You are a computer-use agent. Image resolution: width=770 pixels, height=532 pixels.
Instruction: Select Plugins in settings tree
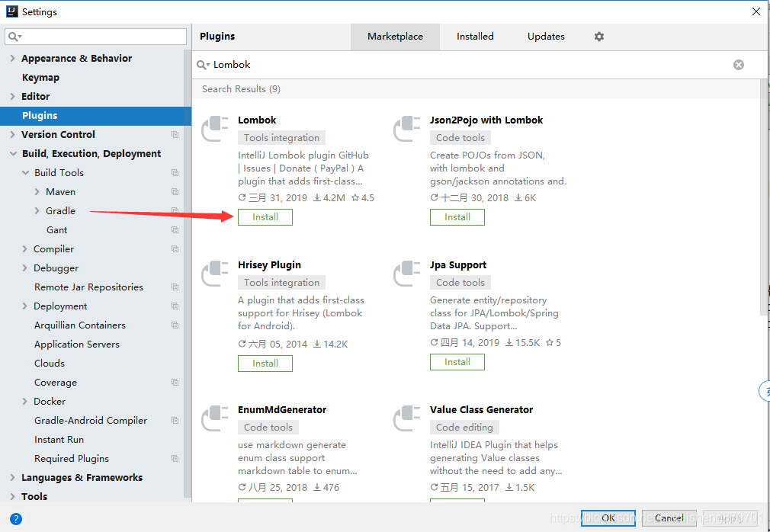(x=96, y=115)
